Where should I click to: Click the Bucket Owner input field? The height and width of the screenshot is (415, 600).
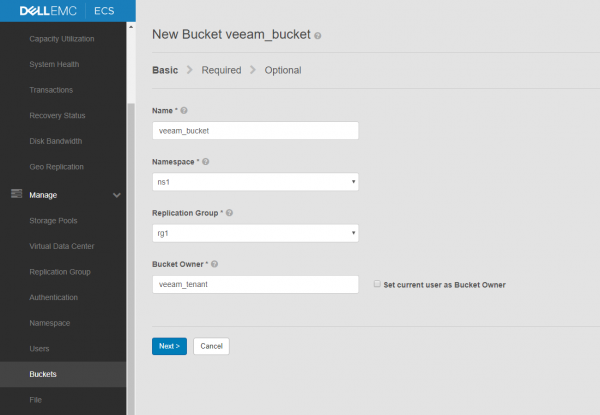[255, 285]
